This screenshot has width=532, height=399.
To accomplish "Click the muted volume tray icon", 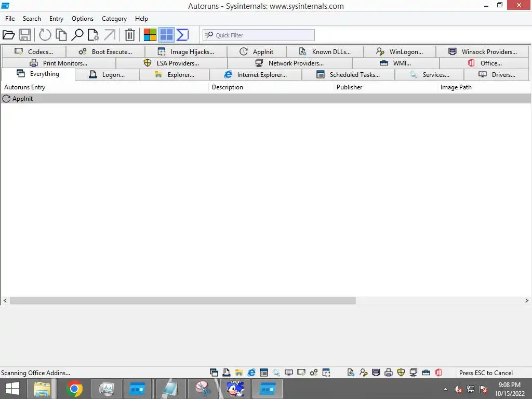I will (458, 389).
